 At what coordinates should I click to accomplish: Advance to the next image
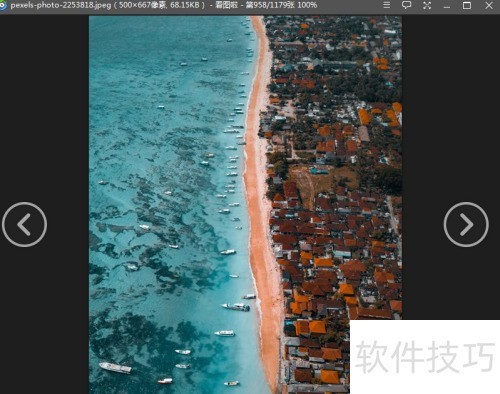pyautogui.click(x=466, y=224)
